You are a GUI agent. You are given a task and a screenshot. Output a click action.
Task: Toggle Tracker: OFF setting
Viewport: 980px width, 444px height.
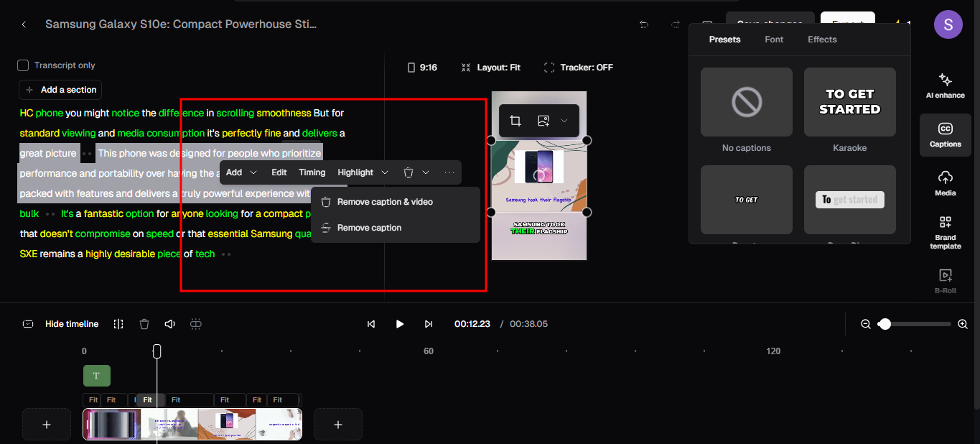tap(579, 68)
